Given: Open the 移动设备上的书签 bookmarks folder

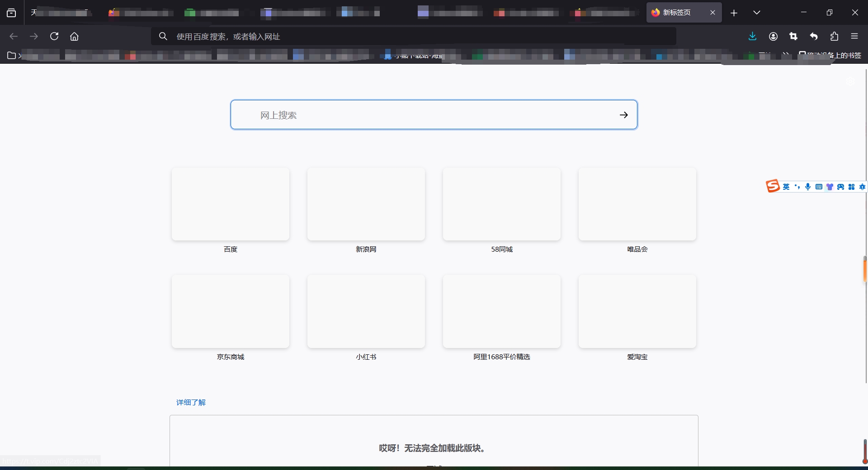Looking at the screenshot, I should pos(830,55).
